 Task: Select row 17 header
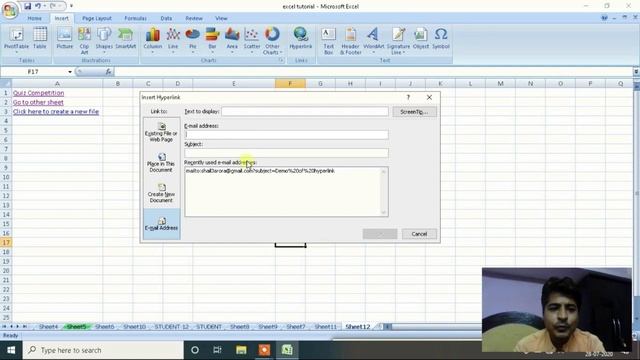pyautogui.click(x=6, y=242)
